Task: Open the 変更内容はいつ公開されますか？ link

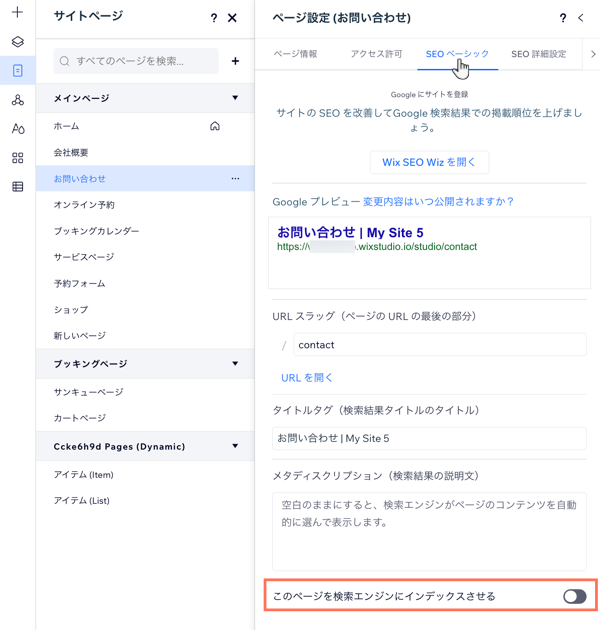Action: (438, 201)
